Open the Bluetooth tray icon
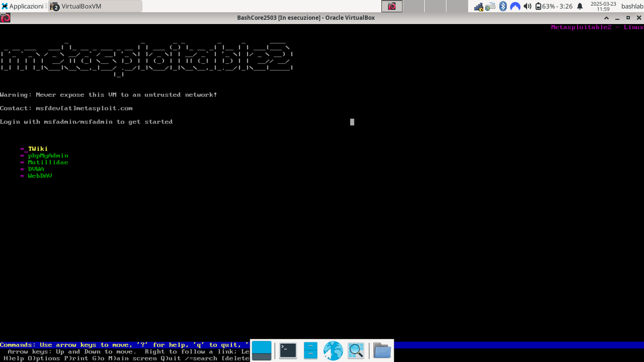Viewport: 644px width, 362px height. tap(503, 6)
